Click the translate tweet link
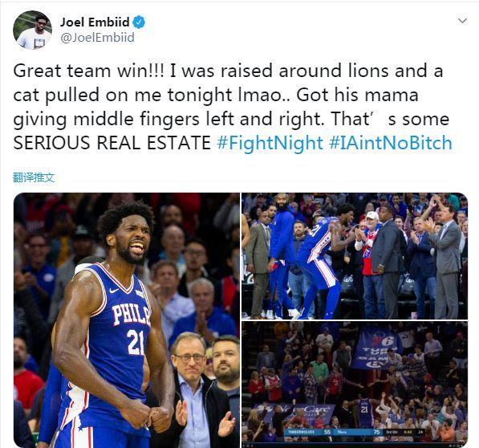479x448 pixels. click(34, 177)
